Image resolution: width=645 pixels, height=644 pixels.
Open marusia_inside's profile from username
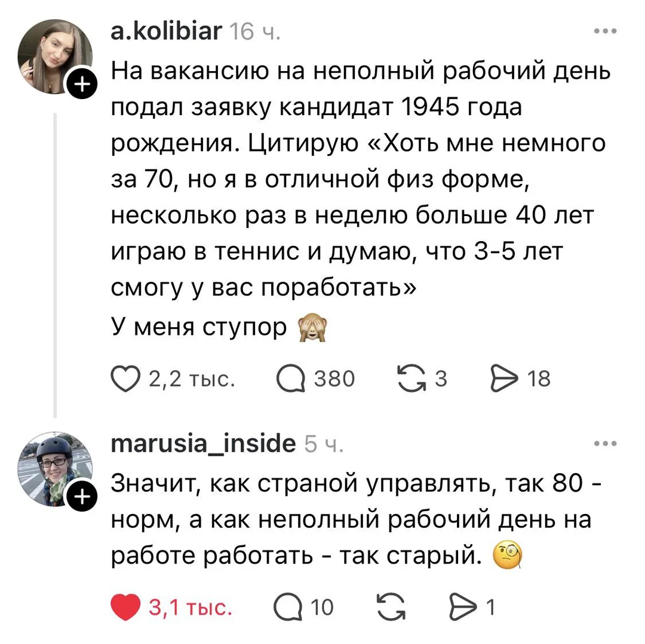click(x=203, y=444)
